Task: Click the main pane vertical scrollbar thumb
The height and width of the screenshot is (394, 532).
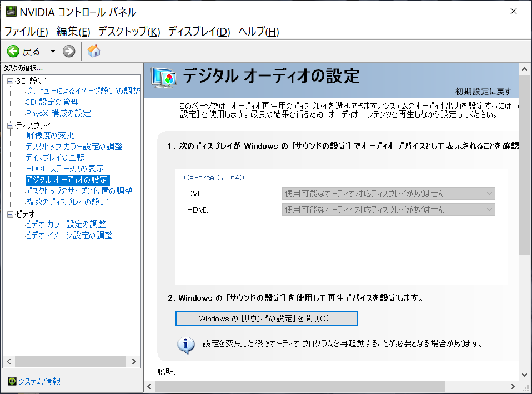Action: 525,165
